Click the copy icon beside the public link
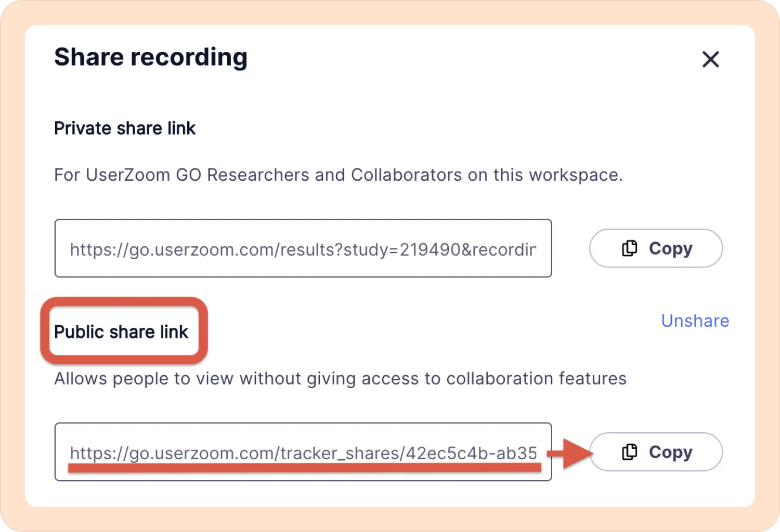The image size is (780, 532). tap(630, 452)
